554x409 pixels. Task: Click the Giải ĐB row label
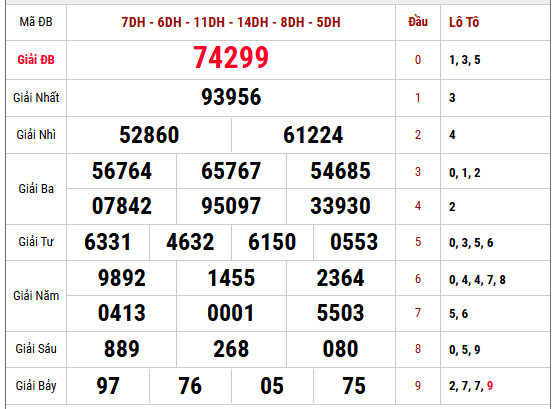click(x=36, y=60)
